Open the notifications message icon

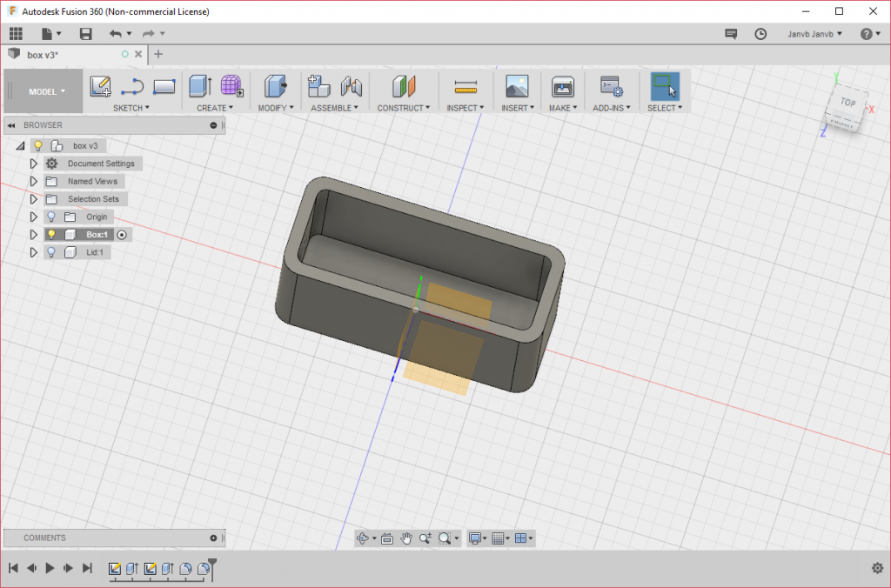coord(731,34)
